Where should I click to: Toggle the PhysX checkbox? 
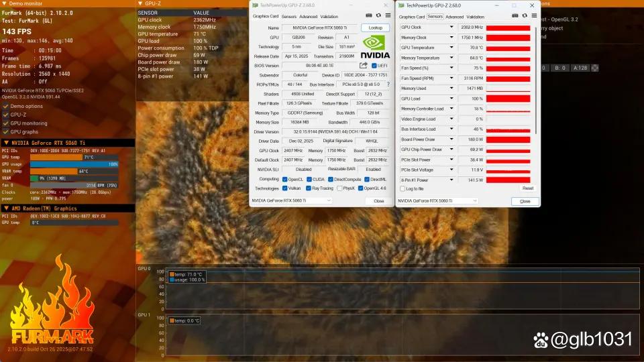339,188
